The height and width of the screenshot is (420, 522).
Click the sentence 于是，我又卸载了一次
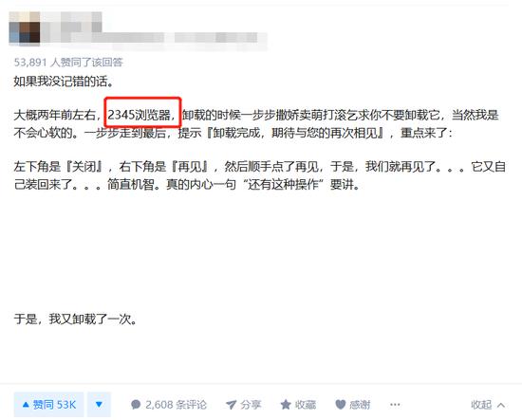pyautogui.click(x=75, y=319)
